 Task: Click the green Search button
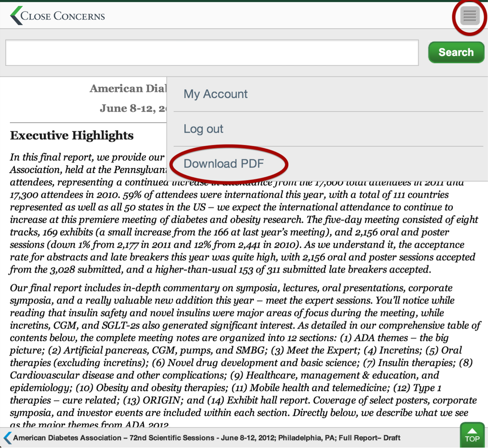pos(456,52)
